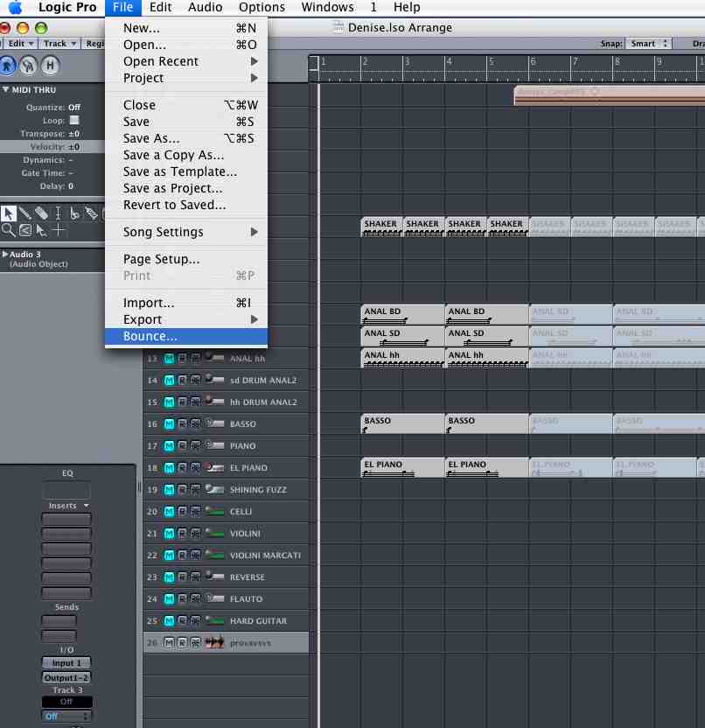705x728 pixels.
Task: Click the instrument icon on BASSO track
Action: 215,423
